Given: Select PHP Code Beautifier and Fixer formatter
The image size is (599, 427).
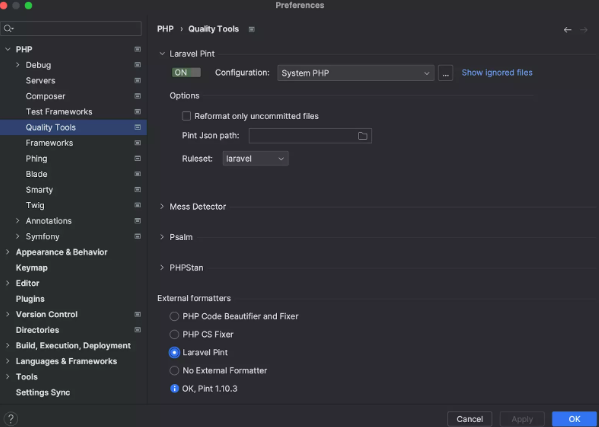Looking at the screenshot, I should (x=174, y=316).
